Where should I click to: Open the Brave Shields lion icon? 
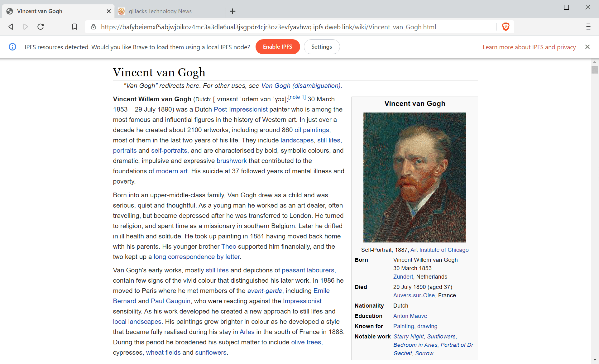[x=506, y=27]
